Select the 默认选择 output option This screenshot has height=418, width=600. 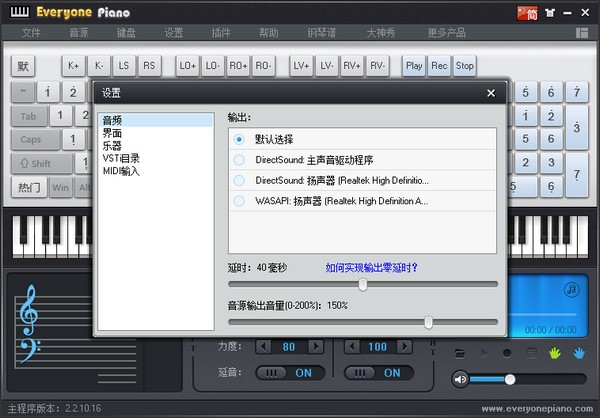click(239, 139)
